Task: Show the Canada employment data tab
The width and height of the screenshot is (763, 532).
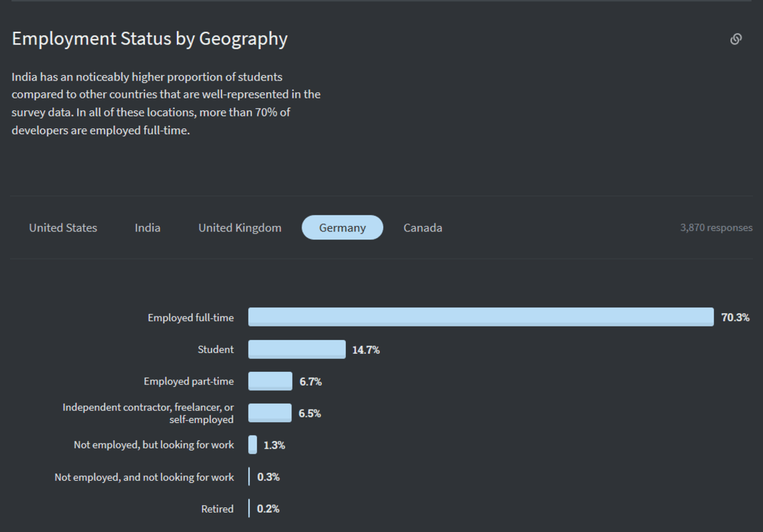Action: [x=422, y=227]
